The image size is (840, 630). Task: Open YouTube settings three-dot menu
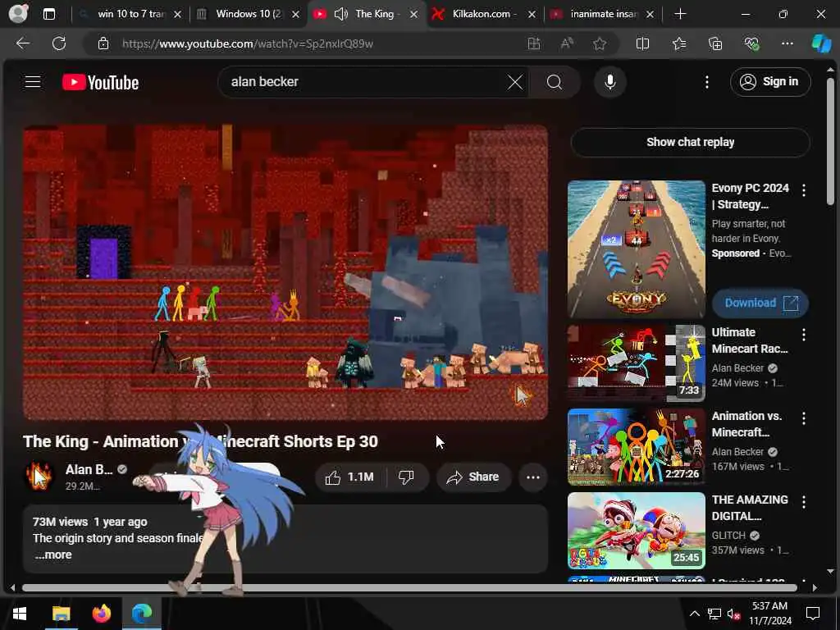pyautogui.click(x=706, y=82)
